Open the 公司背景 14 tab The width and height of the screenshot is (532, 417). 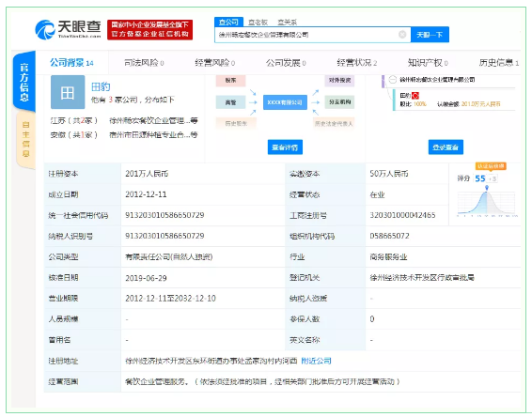tap(71, 63)
